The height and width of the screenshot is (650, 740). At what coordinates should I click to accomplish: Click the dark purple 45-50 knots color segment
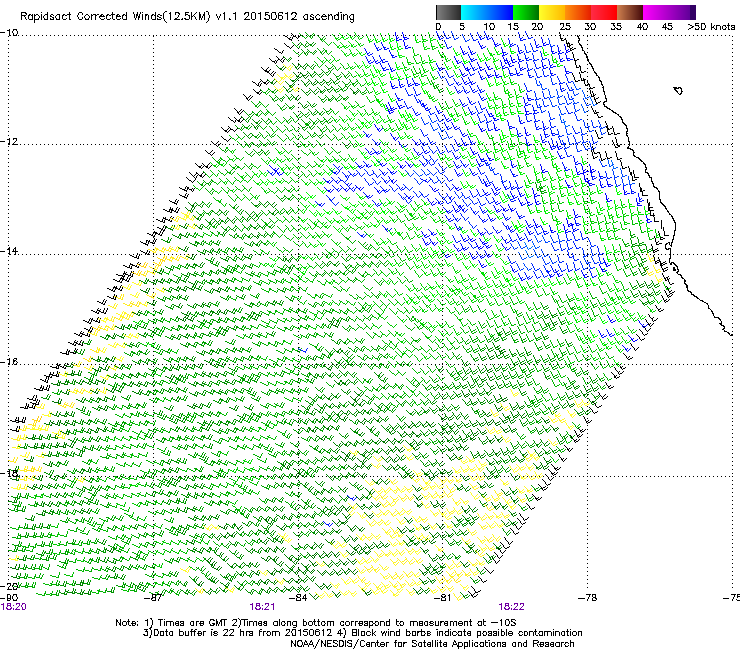pos(682,12)
